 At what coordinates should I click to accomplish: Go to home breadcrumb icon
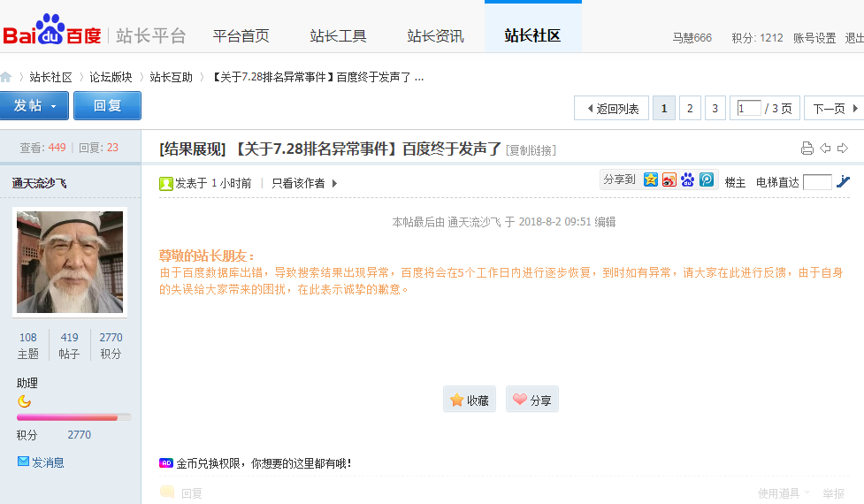pyautogui.click(x=6, y=77)
